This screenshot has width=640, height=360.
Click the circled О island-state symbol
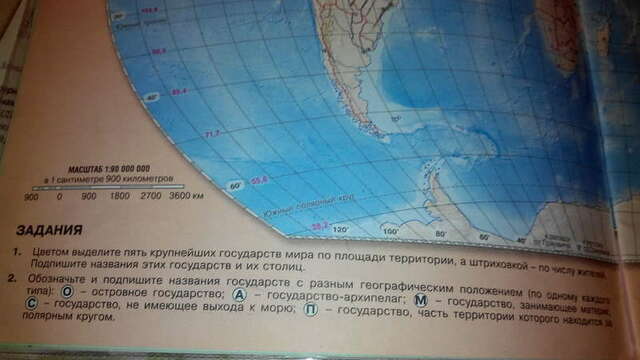(x=67, y=292)
